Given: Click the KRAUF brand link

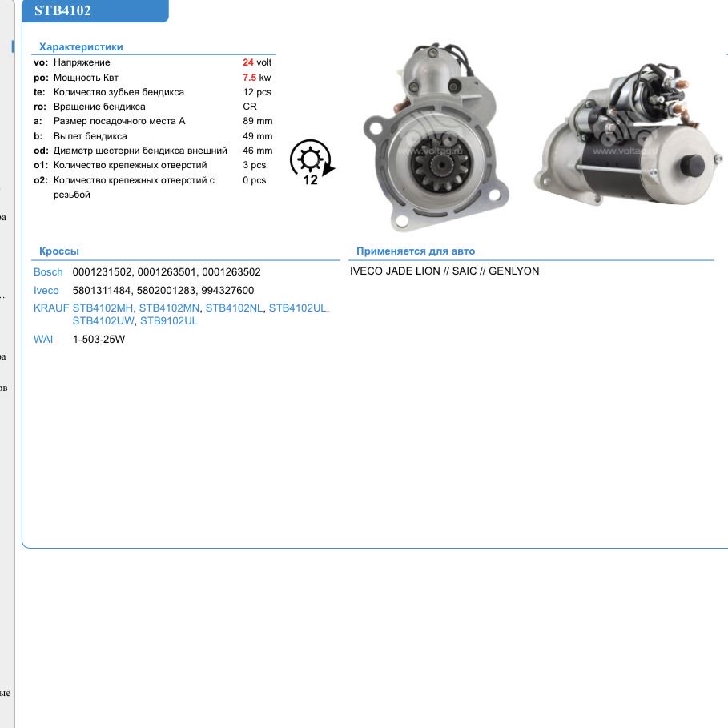Looking at the screenshot, I should 51,308.
